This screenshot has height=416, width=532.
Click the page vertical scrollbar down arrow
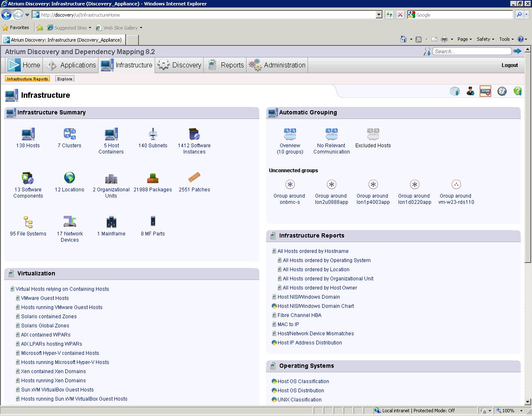point(528,402)
